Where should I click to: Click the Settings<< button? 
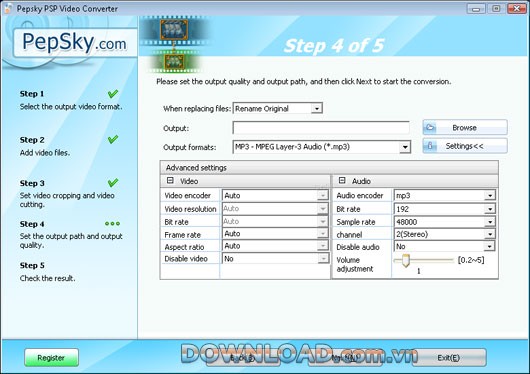point(465,146)
